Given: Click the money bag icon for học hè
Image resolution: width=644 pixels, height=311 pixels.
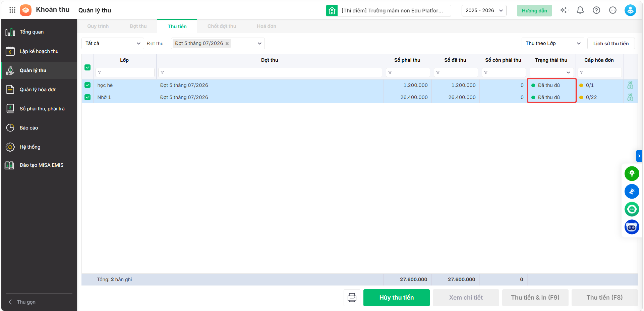Looking at the screenshot, I should [630, 85].
